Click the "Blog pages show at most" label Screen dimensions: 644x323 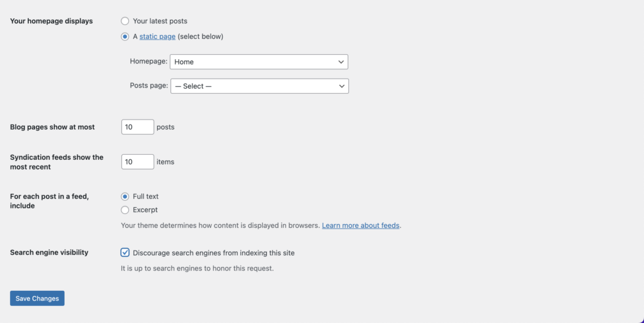pos(52,127)
